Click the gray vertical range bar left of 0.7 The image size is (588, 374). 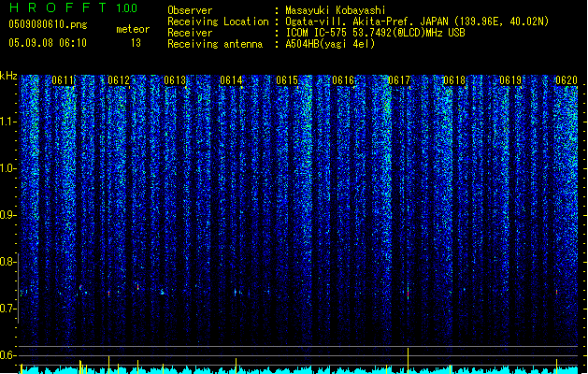coord(19,288)
